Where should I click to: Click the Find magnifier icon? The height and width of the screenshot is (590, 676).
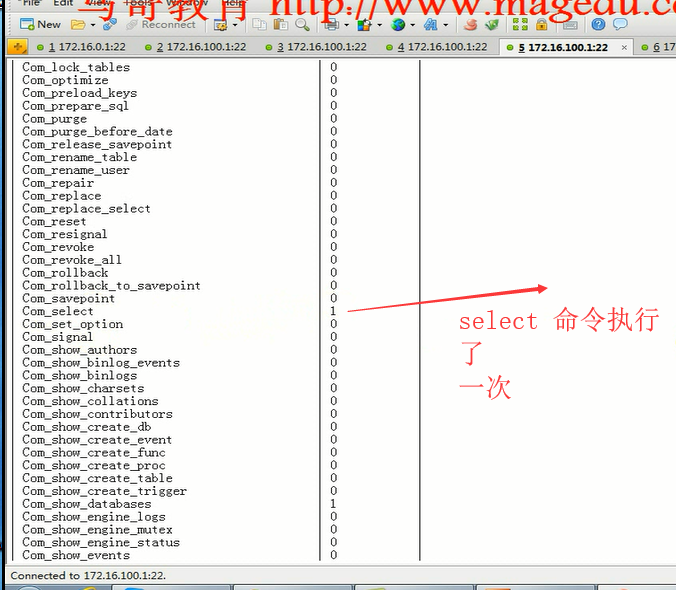point(302,25)
